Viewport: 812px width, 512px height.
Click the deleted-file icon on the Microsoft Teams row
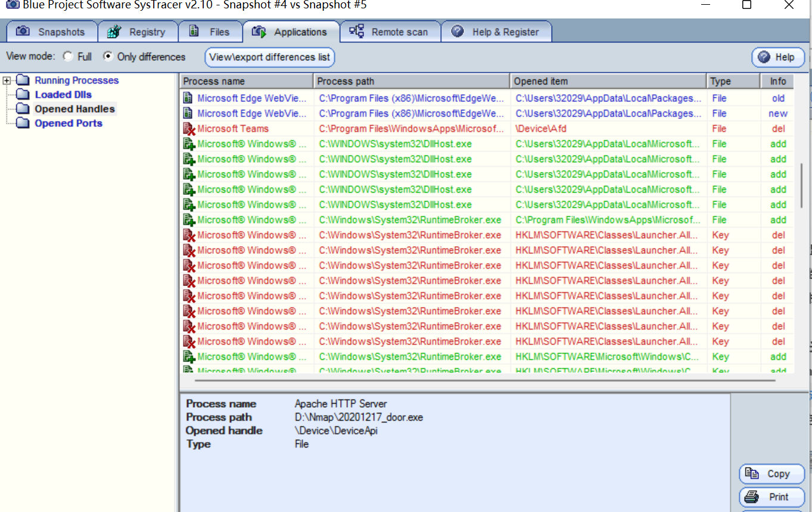tap(189, 129)
